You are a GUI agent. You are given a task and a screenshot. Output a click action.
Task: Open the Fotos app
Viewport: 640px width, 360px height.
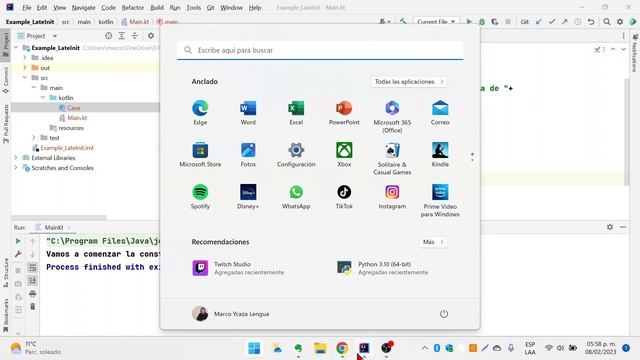pyautogui.click(x=248, y=155)
